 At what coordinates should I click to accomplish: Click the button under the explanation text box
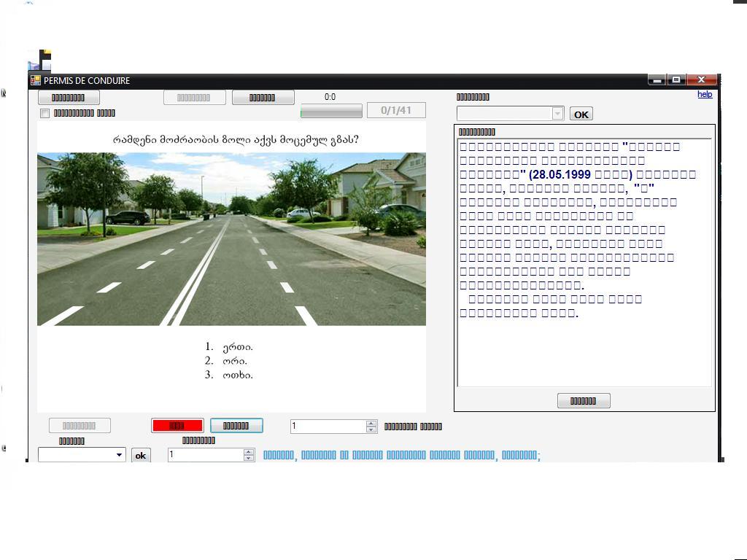(584, 401)
